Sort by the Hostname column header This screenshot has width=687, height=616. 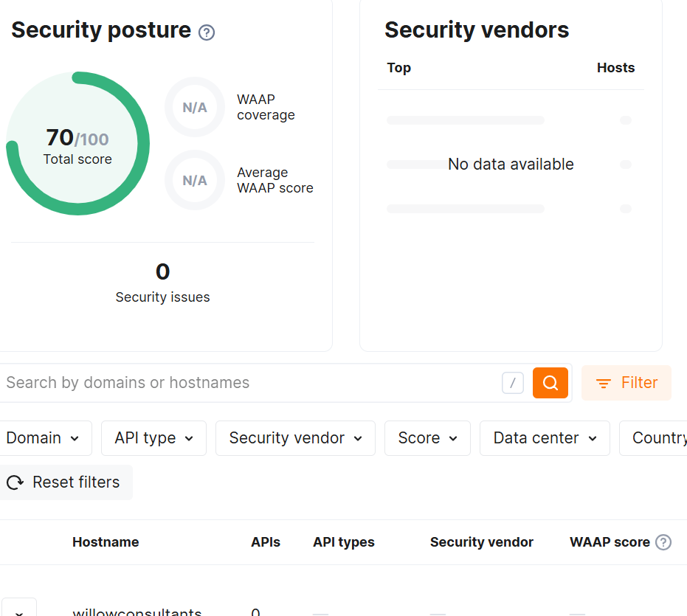[106, 542]
